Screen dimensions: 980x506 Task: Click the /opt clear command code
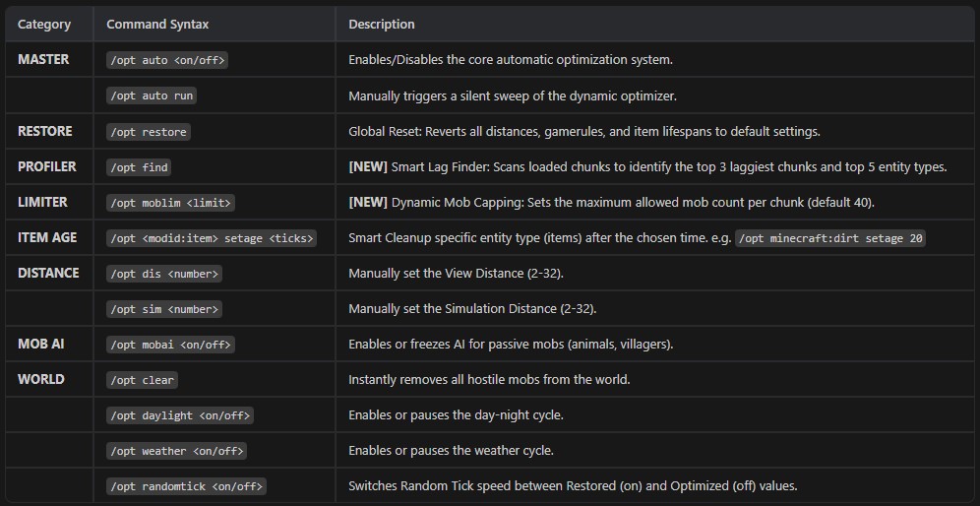click(x=142, y=380)
